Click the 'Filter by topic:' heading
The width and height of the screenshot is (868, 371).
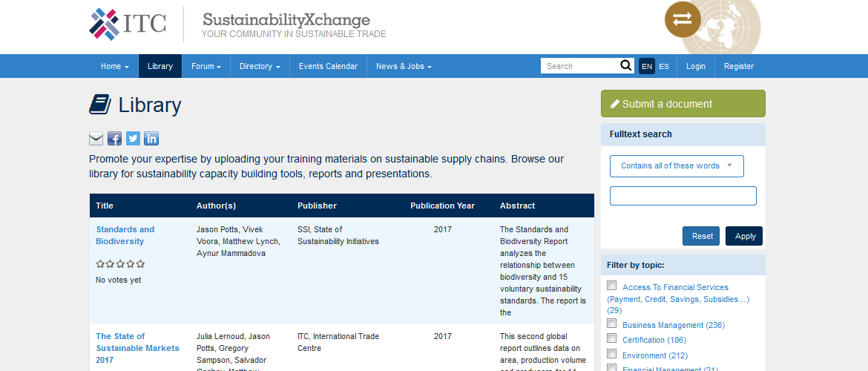[x=636, y=265]
